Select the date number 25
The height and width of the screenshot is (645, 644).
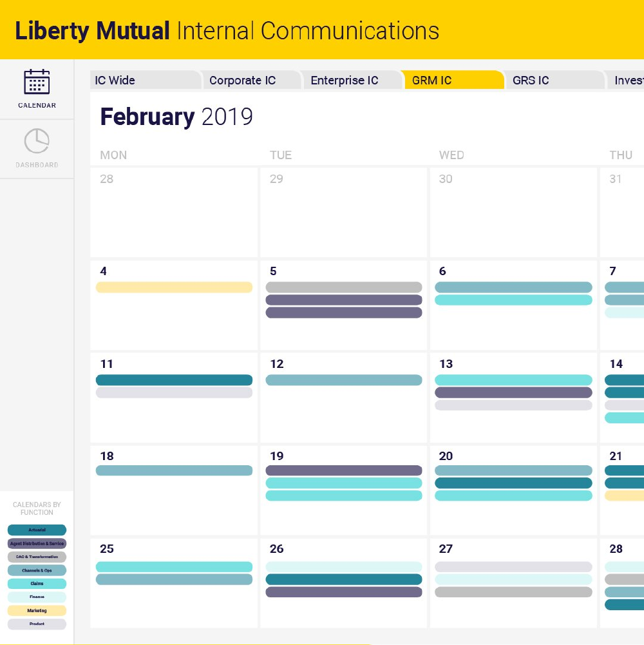click(x=106, y=549)
